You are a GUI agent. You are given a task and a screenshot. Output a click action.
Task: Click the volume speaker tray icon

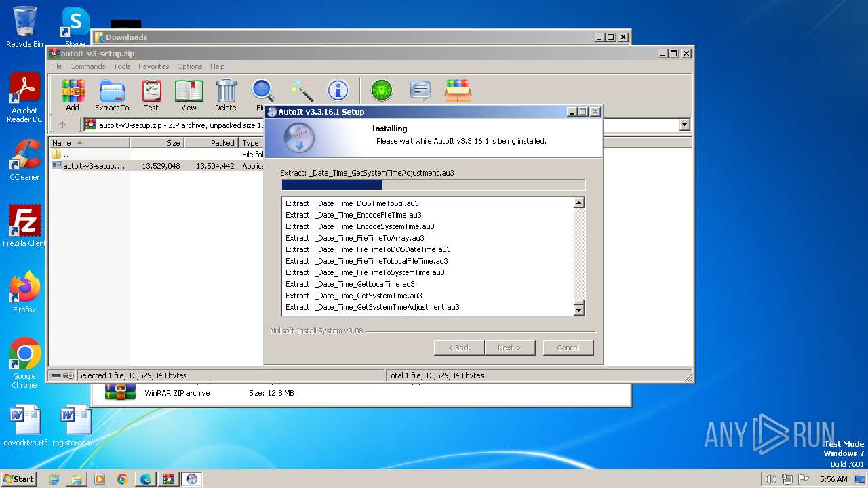(x=770, y=479)
